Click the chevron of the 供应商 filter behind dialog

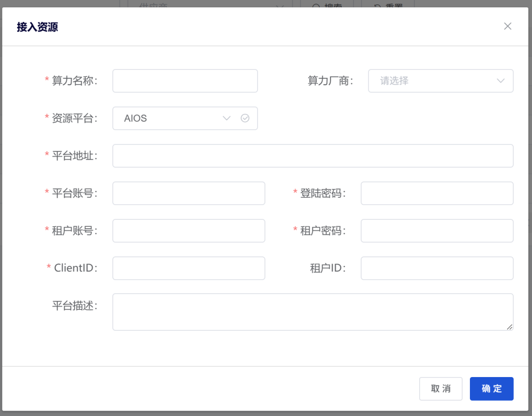pos(280,7)
